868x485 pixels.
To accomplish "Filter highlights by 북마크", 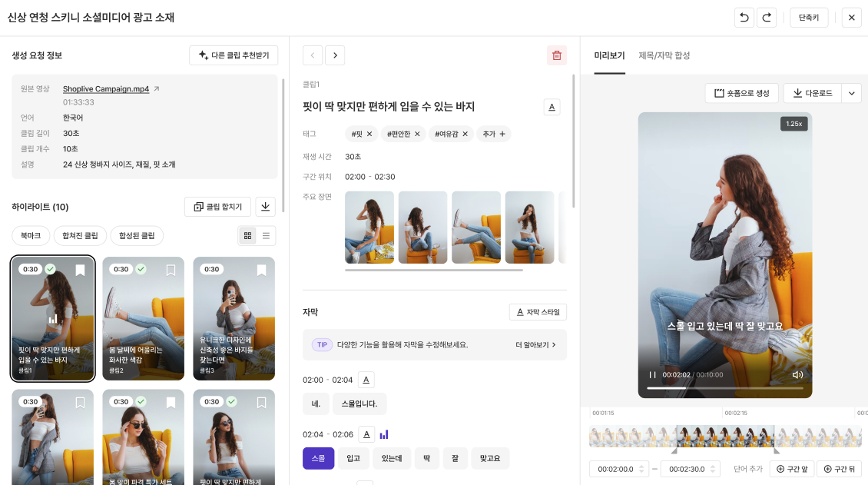I will pyautogui.click(x=31, y=236).
